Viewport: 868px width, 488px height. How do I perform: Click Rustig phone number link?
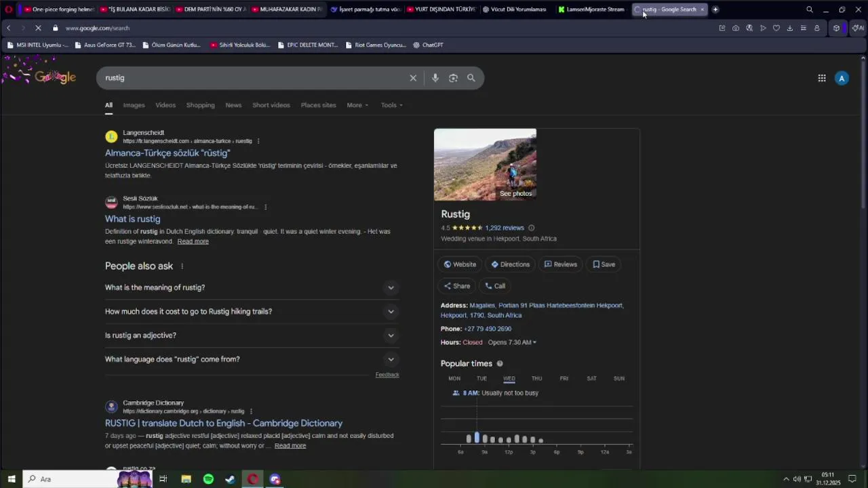488,329
